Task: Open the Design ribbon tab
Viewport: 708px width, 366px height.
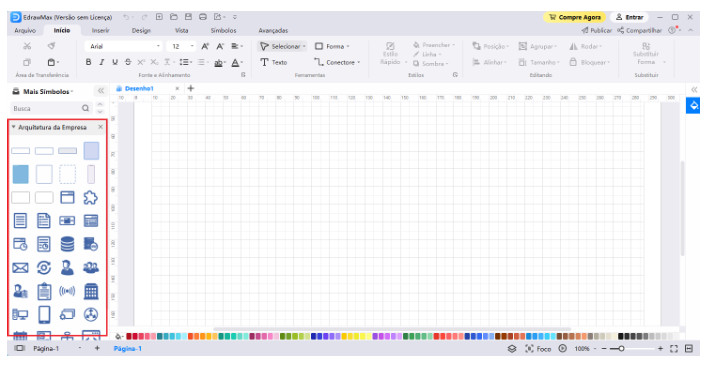Action: (141, 31)
